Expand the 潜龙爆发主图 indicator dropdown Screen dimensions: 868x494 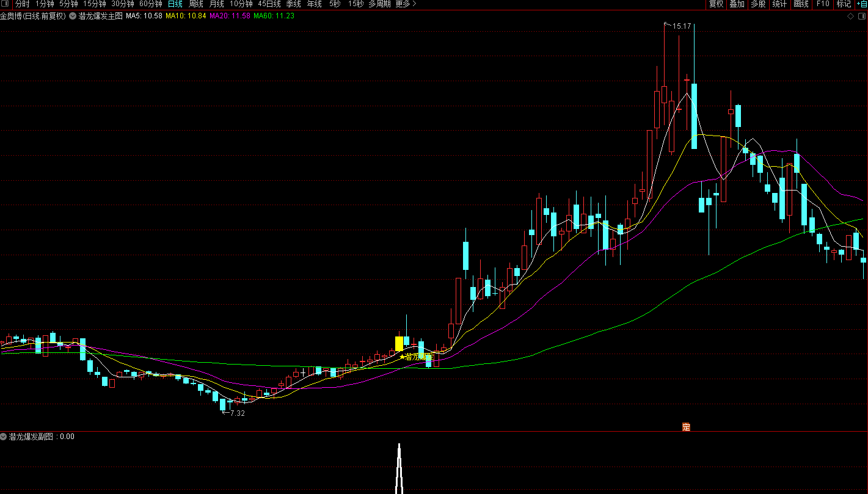click(x=73, y=16)
